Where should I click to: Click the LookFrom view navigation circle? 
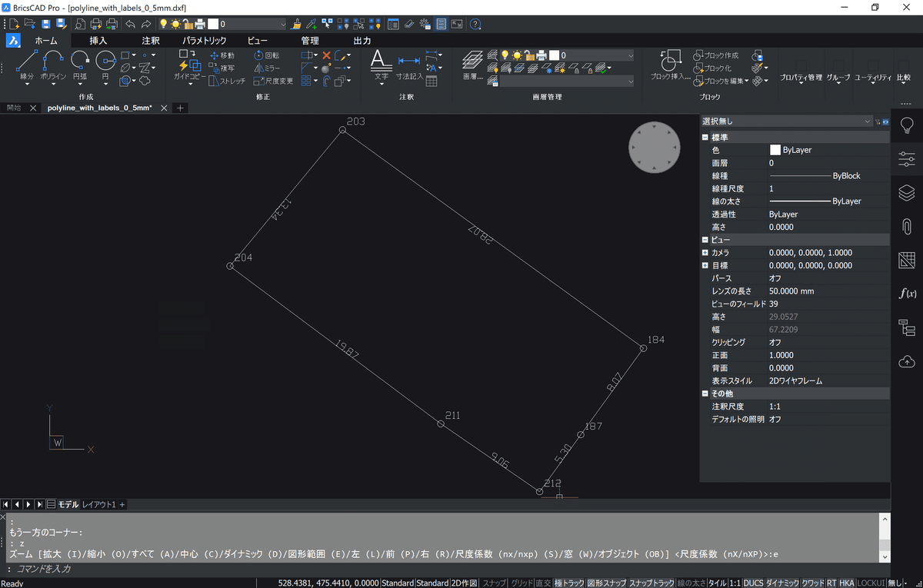[x=655, y=147]
